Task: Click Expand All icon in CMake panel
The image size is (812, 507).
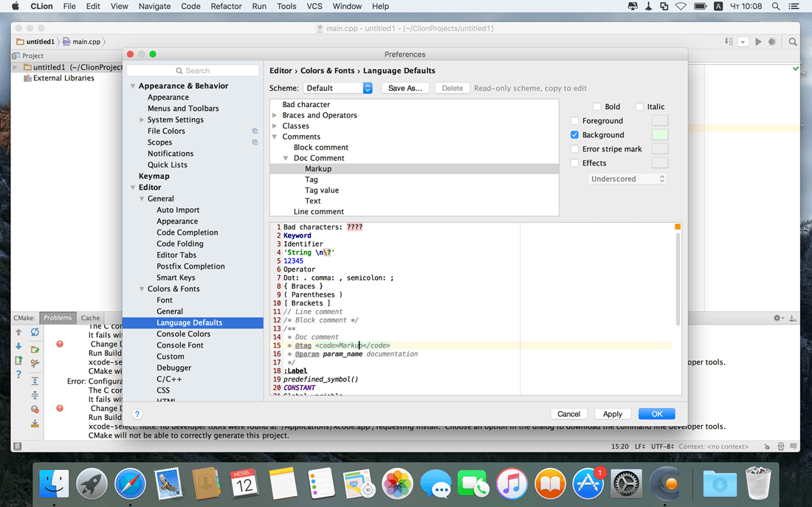Action: pos(35,381)
